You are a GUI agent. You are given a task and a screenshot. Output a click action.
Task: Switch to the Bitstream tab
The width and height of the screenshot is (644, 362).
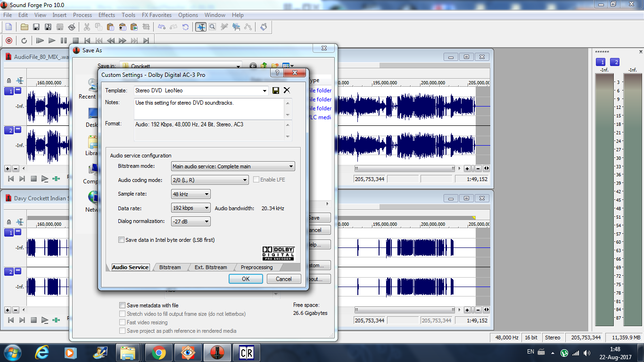(x=170, y=267)
